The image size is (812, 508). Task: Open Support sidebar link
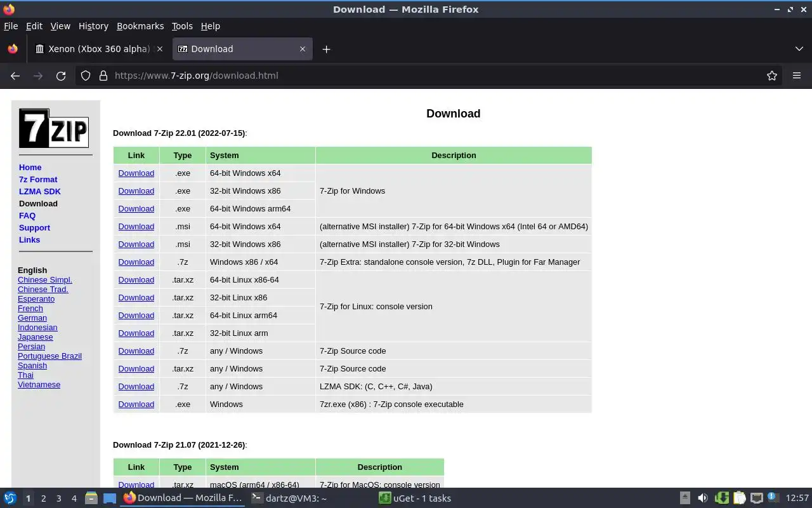pyautogui.click(x=34, y=228)
